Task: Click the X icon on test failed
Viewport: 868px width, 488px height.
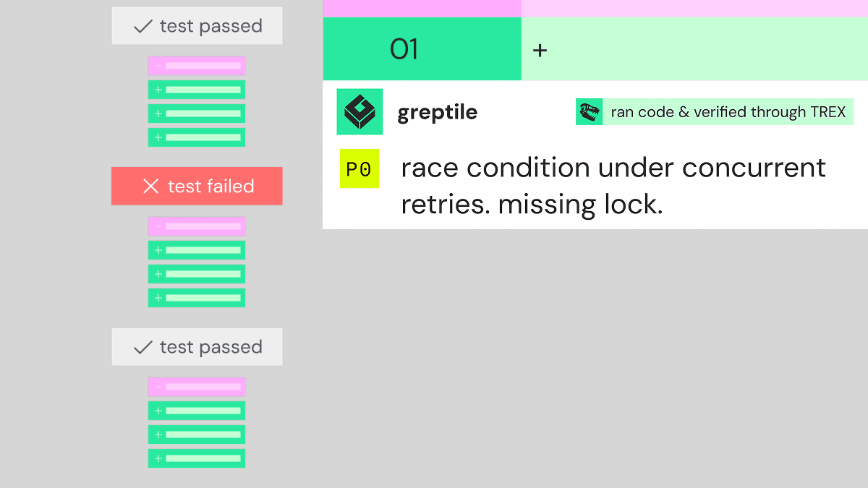Action: [150, 187]
